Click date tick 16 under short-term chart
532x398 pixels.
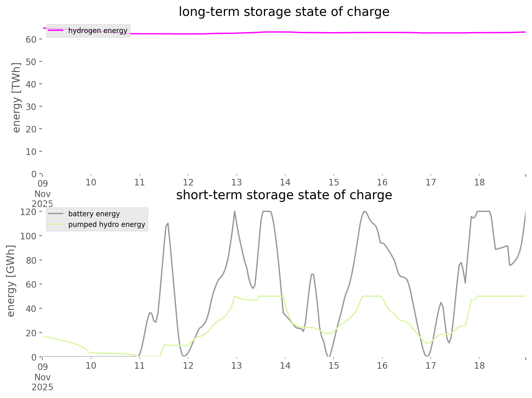tap(382, 366)
